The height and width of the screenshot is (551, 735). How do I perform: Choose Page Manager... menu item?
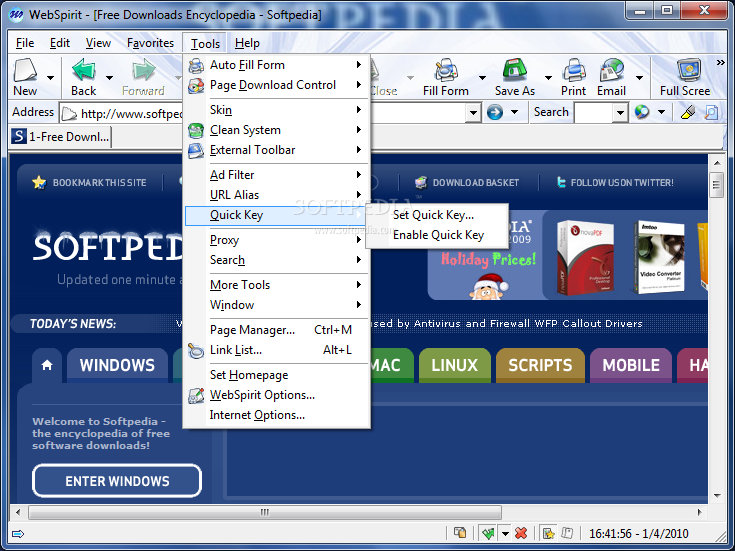[277, 330]
